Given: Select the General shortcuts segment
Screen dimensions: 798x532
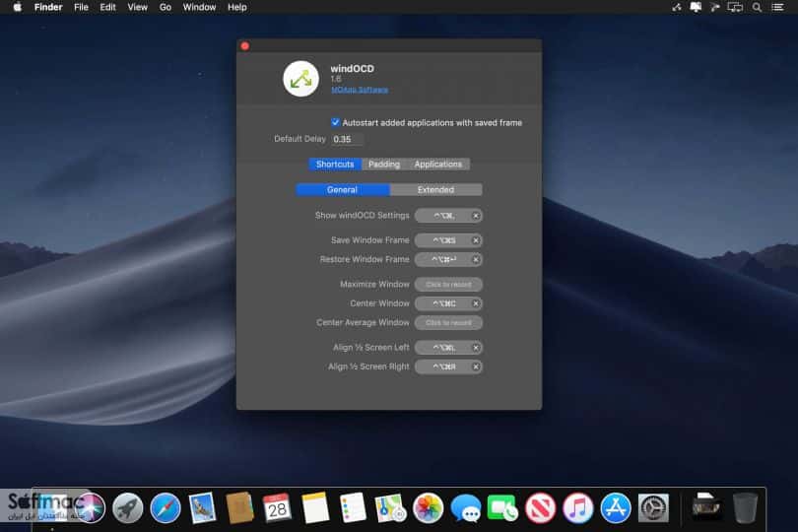Looking at the screenshot, I should (x=342, y=190).
